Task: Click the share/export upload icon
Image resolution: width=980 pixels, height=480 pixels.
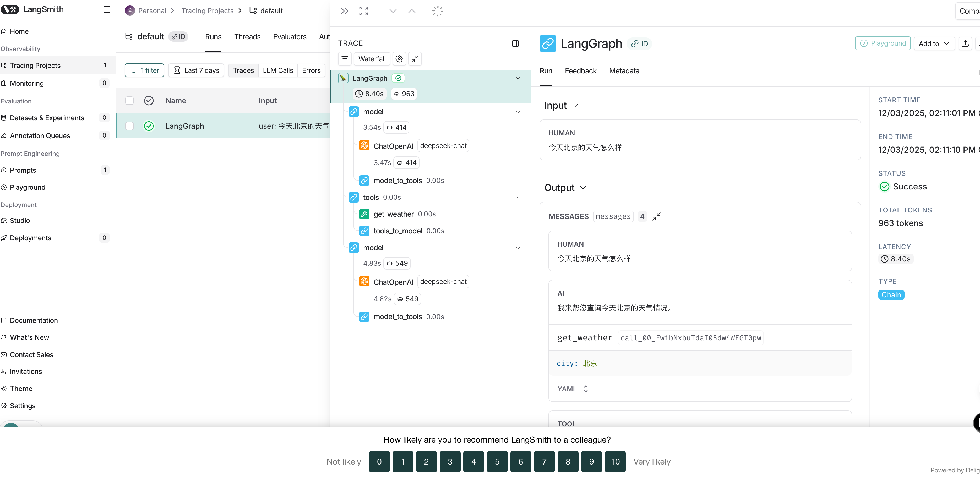Action: (965, 44)
